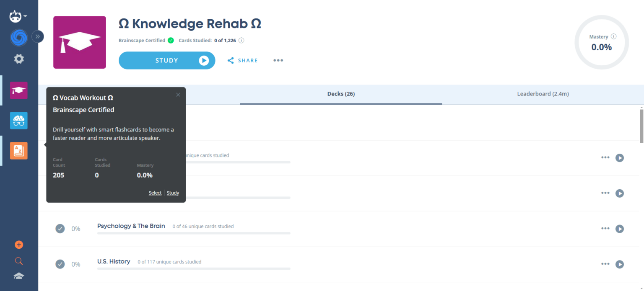Screen dimensions: 644x291
Task: Click the Mastery 0.0% progress circle
Action: pos(601,42)
